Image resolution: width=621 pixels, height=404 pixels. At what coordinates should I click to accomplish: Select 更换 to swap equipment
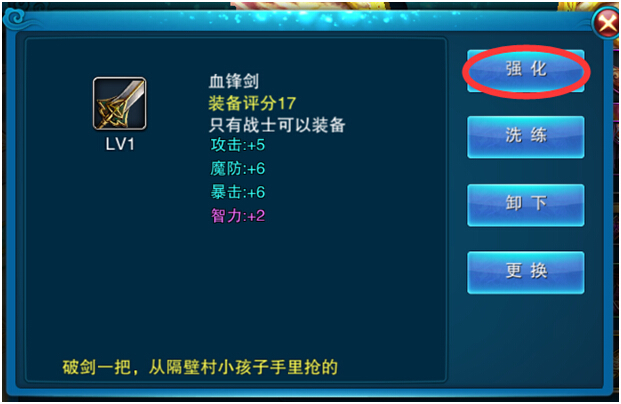pos(526,273)
